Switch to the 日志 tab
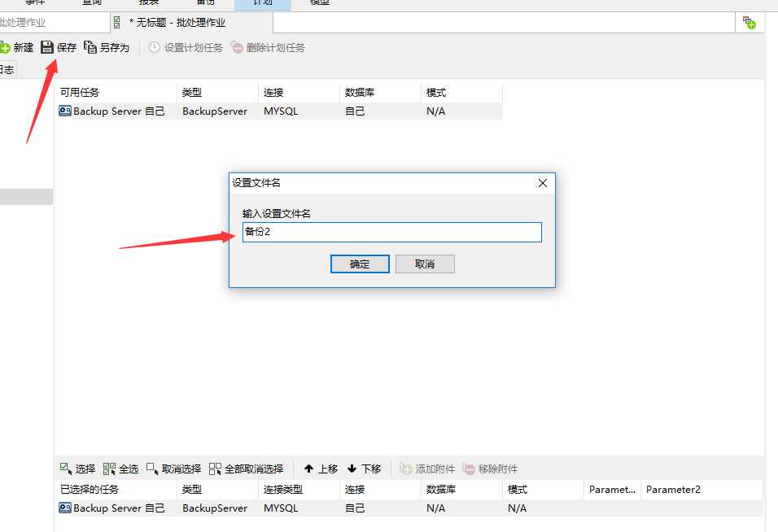The image size is (778, 532). click(x=7, y=69)
